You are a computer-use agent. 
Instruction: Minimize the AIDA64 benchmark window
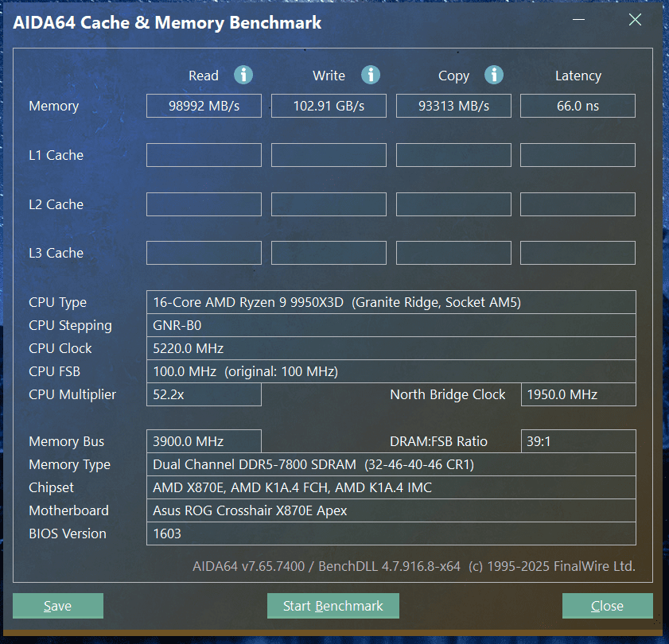click(x=578, y=20)
